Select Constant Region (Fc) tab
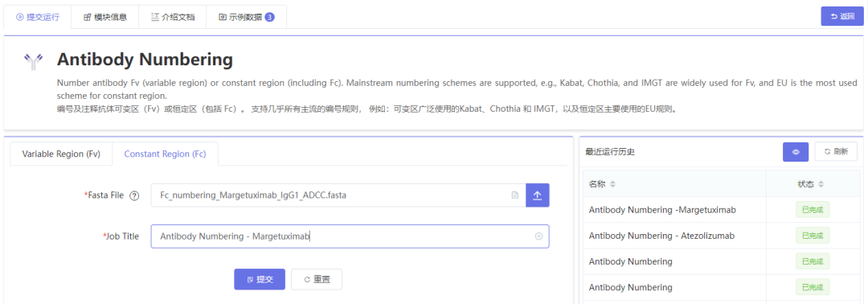Viewport: 868px width, 304px height. [x=165, y=154]
